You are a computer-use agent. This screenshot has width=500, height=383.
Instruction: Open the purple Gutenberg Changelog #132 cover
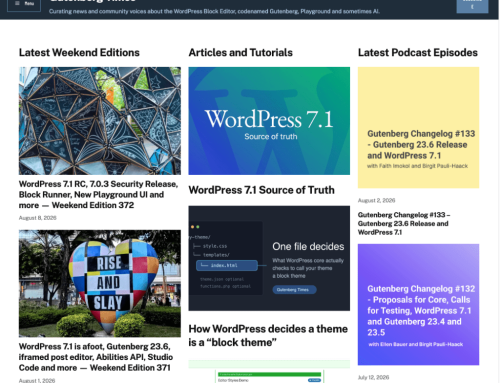[x=418, y=304]
